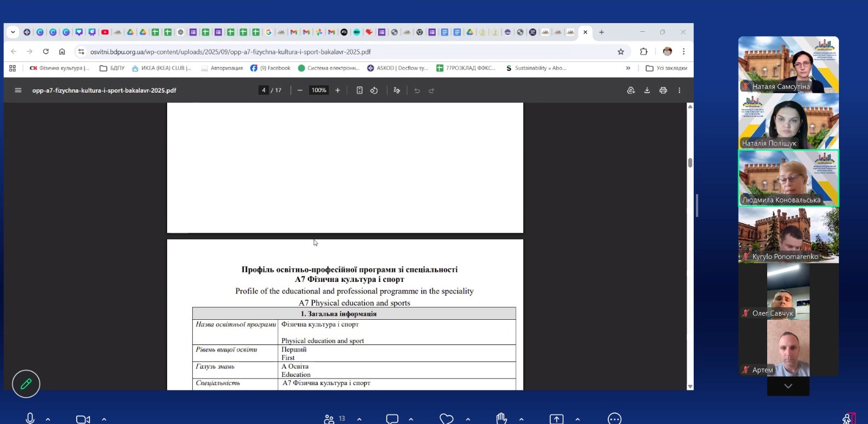Screen dimensions: 868x424
Task: Click the share screen button
Action: click(556, 419)
